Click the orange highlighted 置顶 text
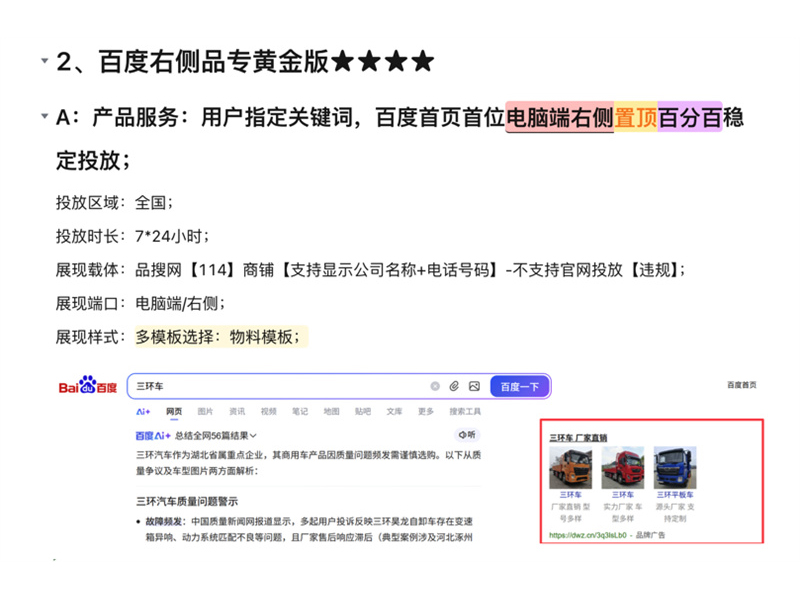This screenshot has width=800, height=600. click(x=635, y=117)
